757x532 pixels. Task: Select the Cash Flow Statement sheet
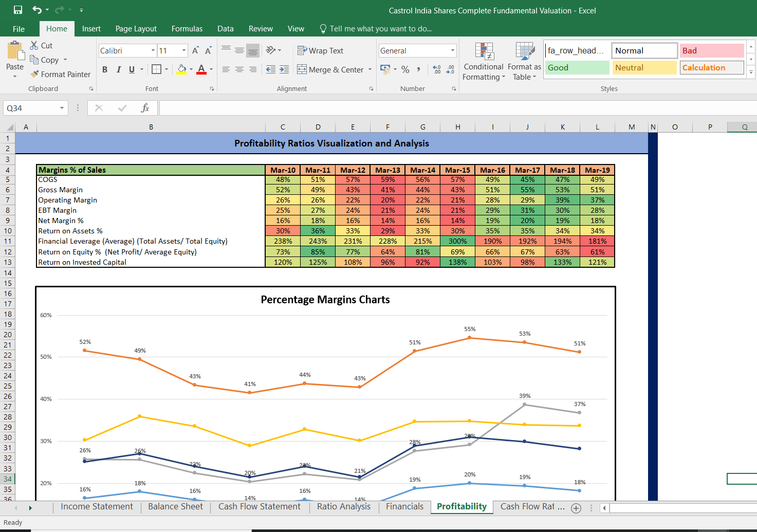(x=259, y=507)
